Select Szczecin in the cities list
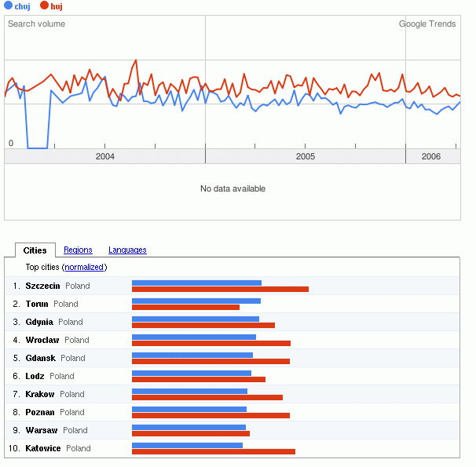476x467 pixels. pos(42,286)
